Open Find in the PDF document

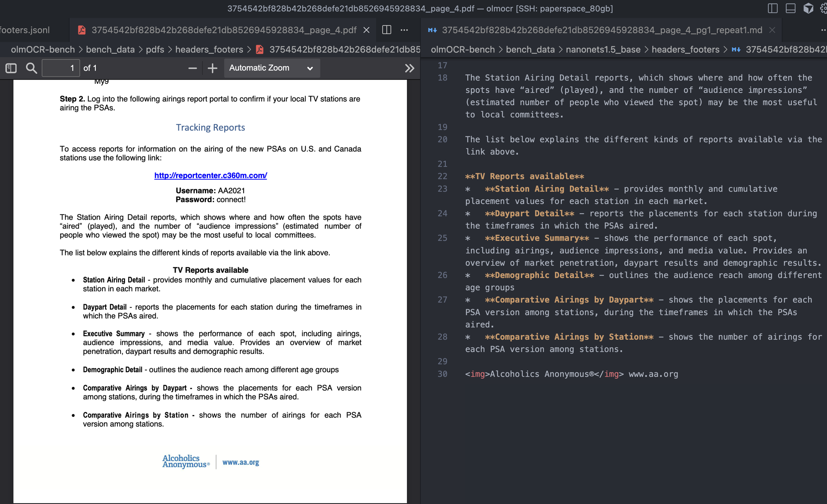(x=31, y=68)
